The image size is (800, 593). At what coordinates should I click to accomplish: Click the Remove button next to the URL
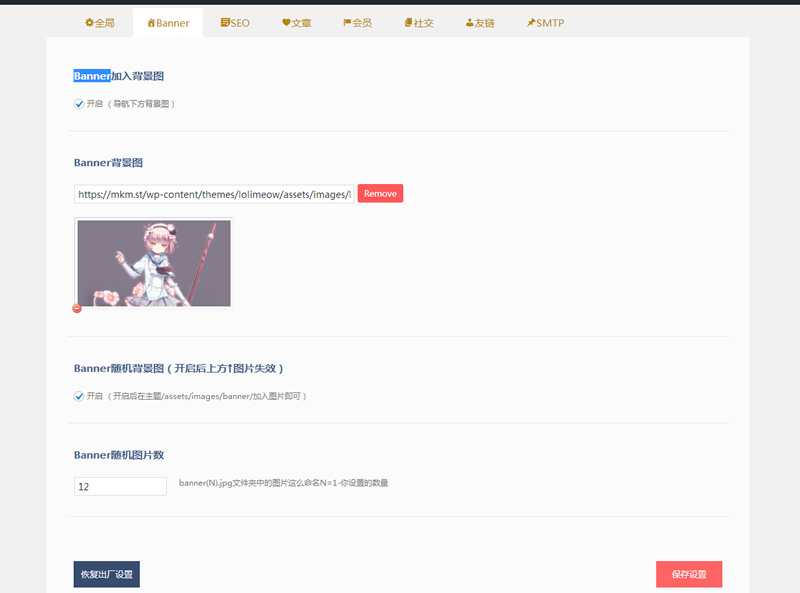380,193
